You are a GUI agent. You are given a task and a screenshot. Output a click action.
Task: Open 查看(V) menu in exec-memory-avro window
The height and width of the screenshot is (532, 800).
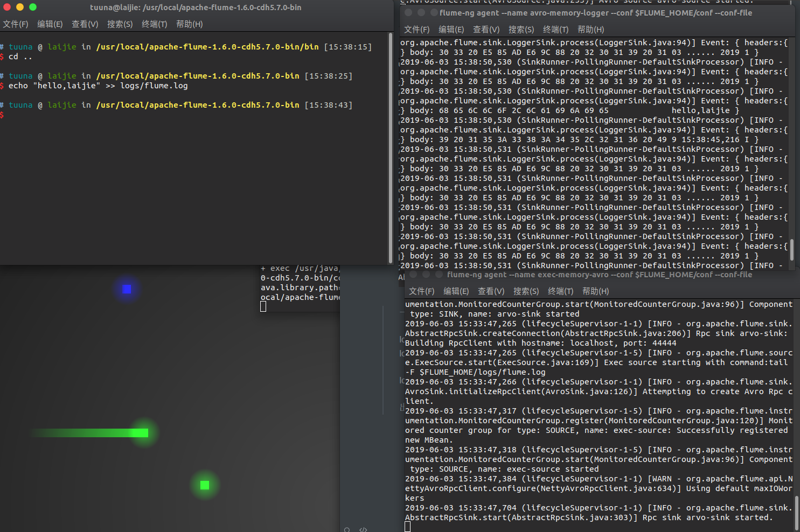coord(491,291)
